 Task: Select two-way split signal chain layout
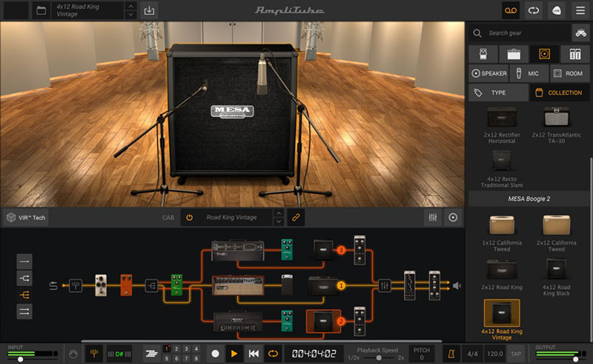(24, 278)
